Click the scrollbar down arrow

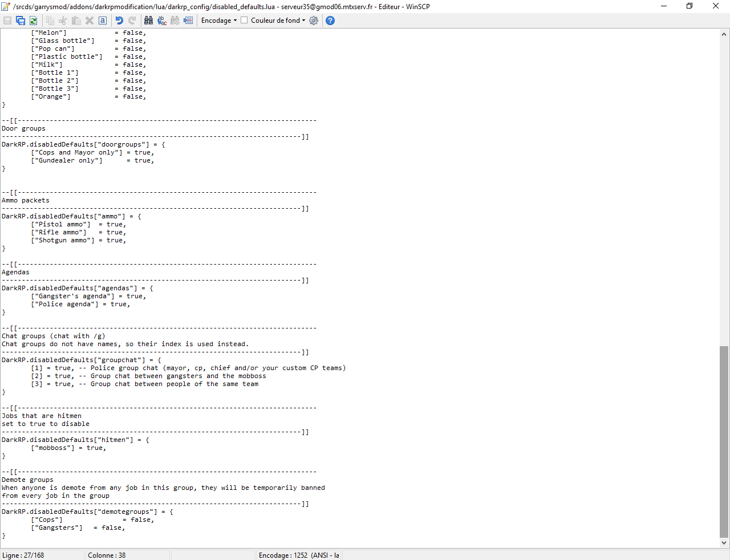pyautogui.click(x=724, y=543)
